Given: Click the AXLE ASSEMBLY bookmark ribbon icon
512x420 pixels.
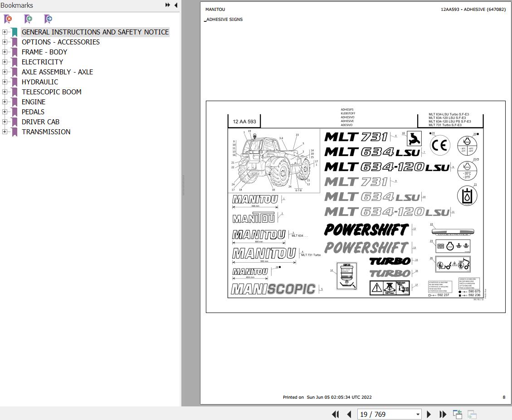Looking at the screenshot, I should tap(15, 72).
